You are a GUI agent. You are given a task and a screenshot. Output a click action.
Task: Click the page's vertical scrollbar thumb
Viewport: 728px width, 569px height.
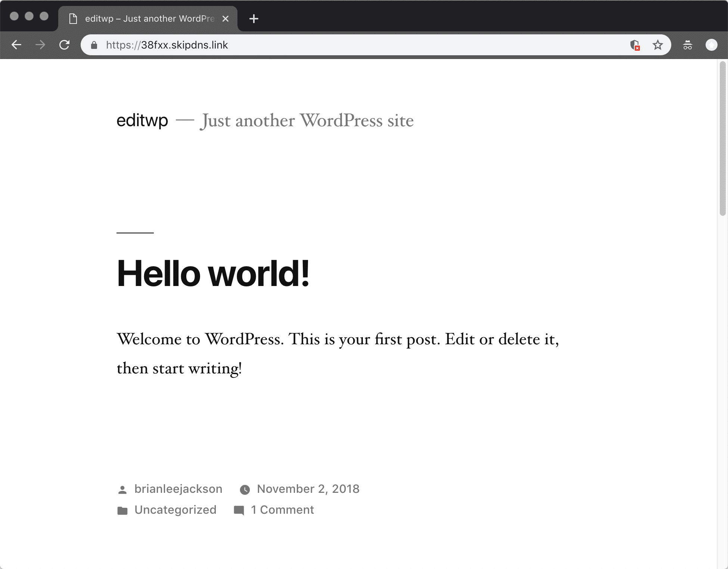click(x=723, y=139)
